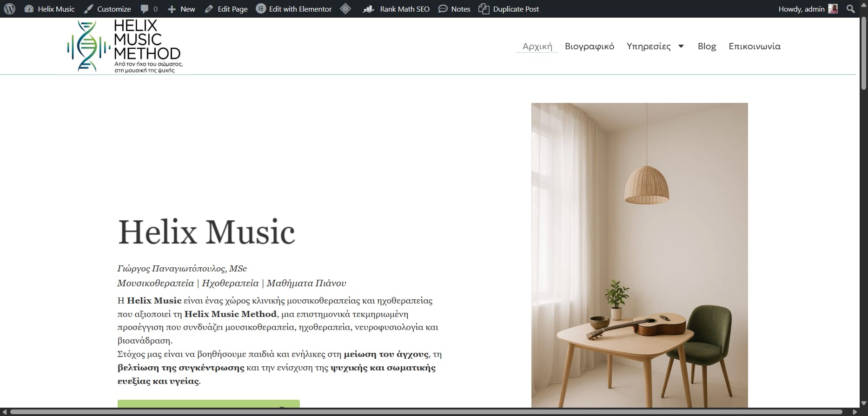
Task: Open the Blog menu link
Action: (x=707, y=46)
